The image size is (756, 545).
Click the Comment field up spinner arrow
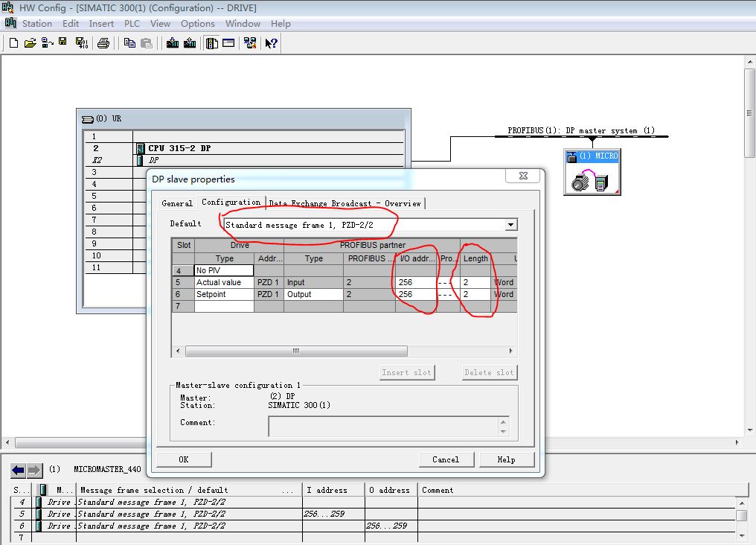tap(503, 422)
